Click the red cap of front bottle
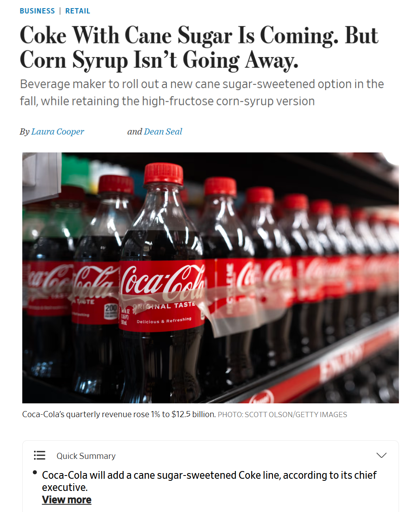Image resolution: width=420 pixels, height=512 pixels. click(x=163, y=174)
